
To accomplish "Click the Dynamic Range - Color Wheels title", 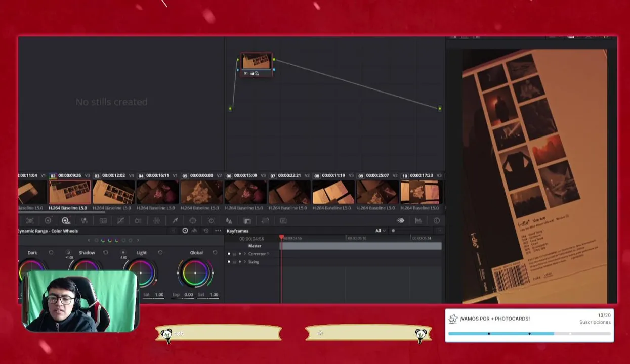I will 48,231.
